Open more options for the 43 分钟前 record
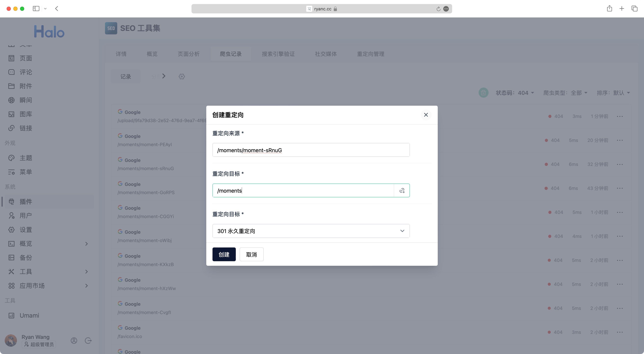644x354 pixels. [x=620, y=188]
